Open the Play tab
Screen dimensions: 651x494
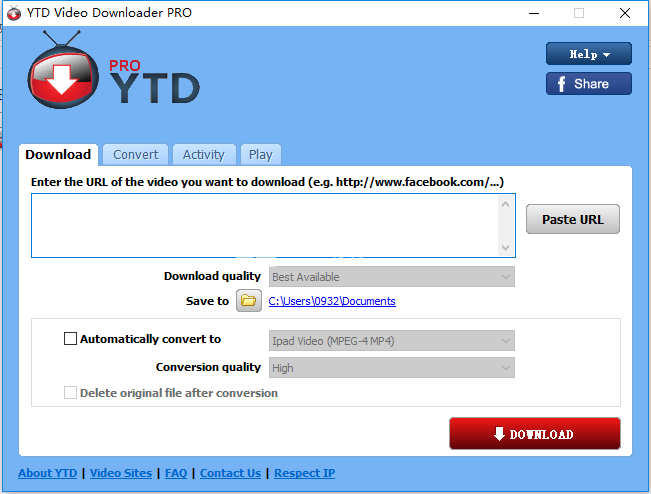[261, 155]
